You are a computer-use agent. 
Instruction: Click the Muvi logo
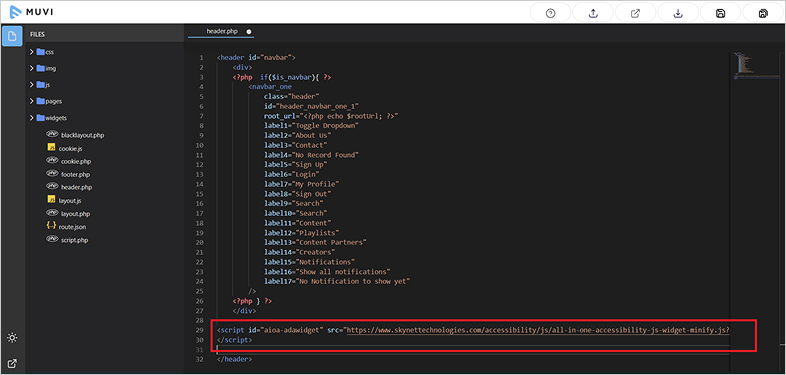[x=31, y=12]
